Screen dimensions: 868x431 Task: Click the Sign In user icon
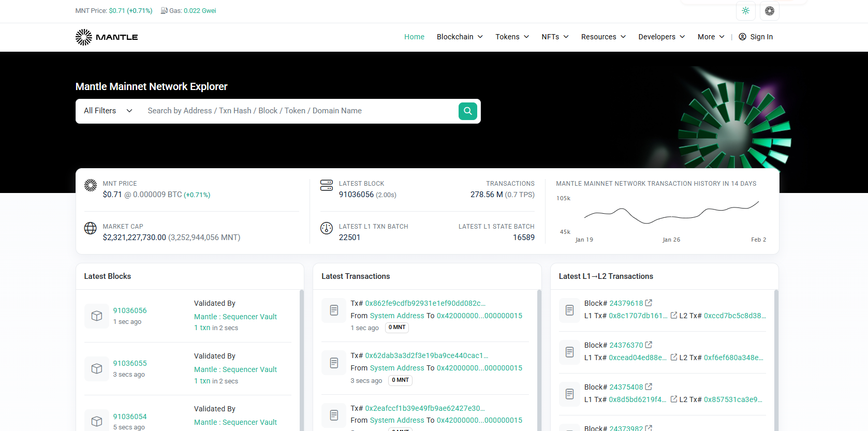click(742, 37)
